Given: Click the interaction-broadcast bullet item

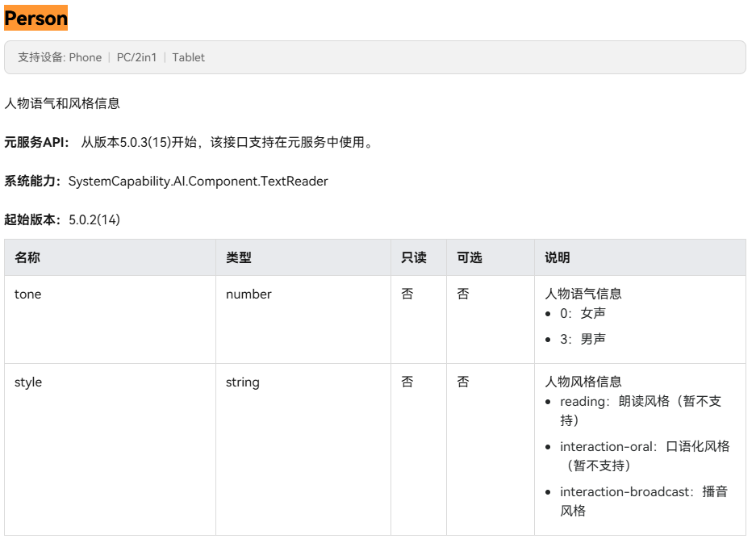Looking at the screenshot, I should [x=643, y=500].
